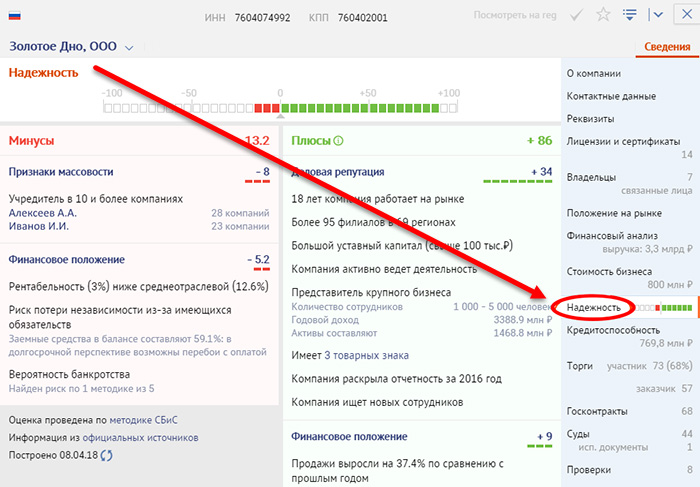700x487 pixels.
Task: Click Посмотреть на reg link
Action: tap(515, 16)
